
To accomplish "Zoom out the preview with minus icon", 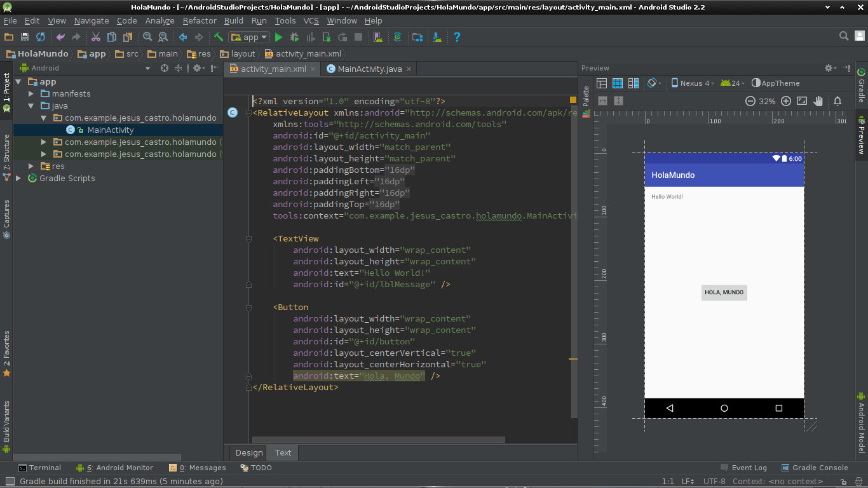I will tap(750, 101).
